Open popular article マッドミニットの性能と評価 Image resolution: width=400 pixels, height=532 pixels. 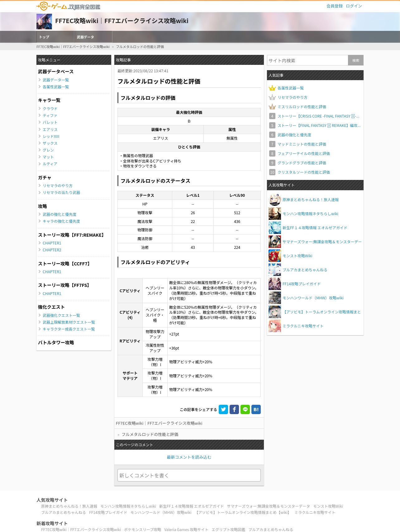tap(302, 144)
